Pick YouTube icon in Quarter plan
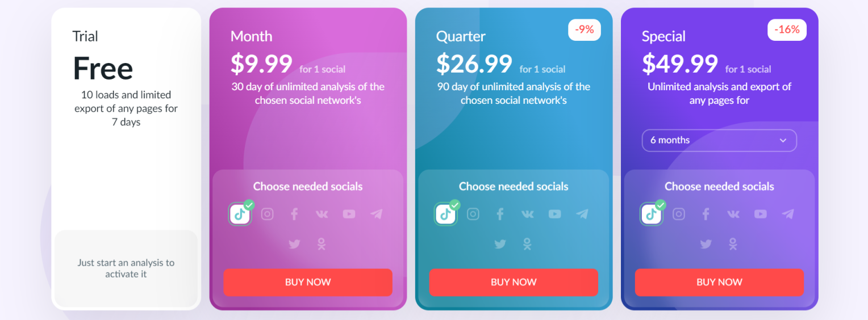868x320 pixels. pyautogui.click(x=554, y=214)
